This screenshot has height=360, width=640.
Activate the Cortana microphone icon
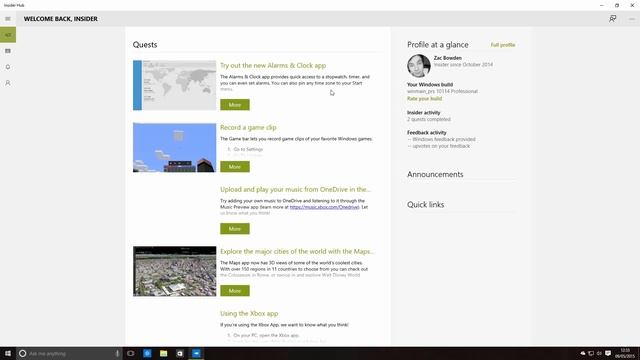(117, 353)
